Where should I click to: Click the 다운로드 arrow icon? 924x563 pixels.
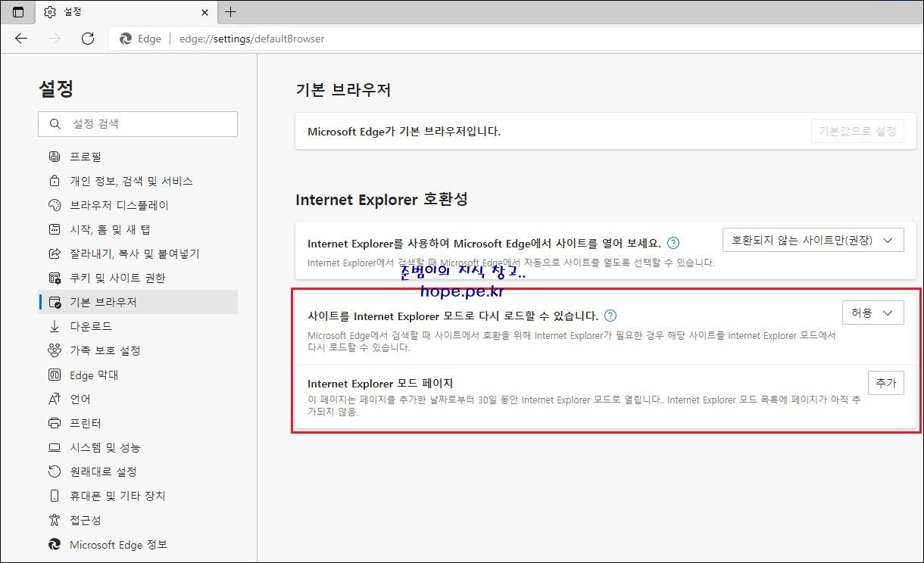55,326
